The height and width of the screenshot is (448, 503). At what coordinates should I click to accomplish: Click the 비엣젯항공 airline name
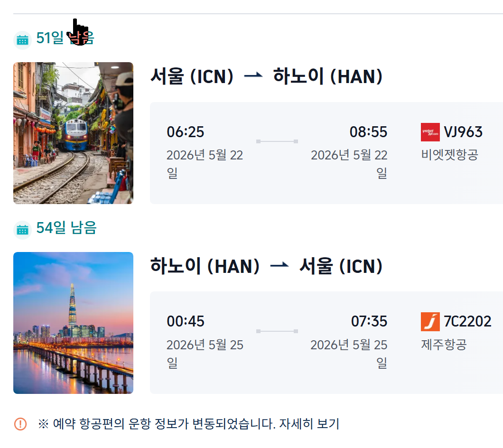click(449, 155)
